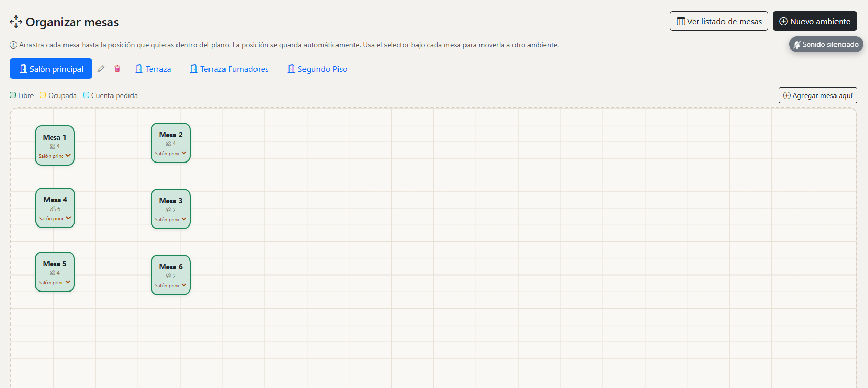Delete Salón principal with the trash icon
This screenshot has width=868, height=388.
[117, 69]
